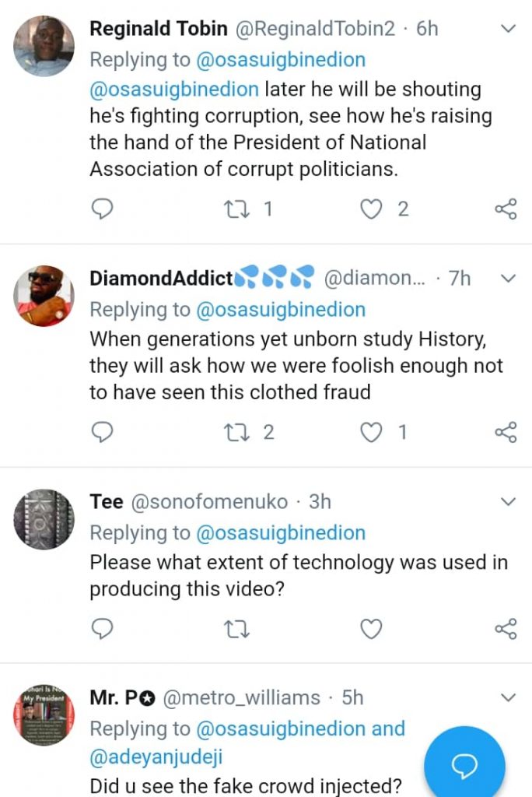This screenshot has height=797, width=532.
Task: Open @osasuigbinedion mention in Reginald's tweet text
Action: 175,89
